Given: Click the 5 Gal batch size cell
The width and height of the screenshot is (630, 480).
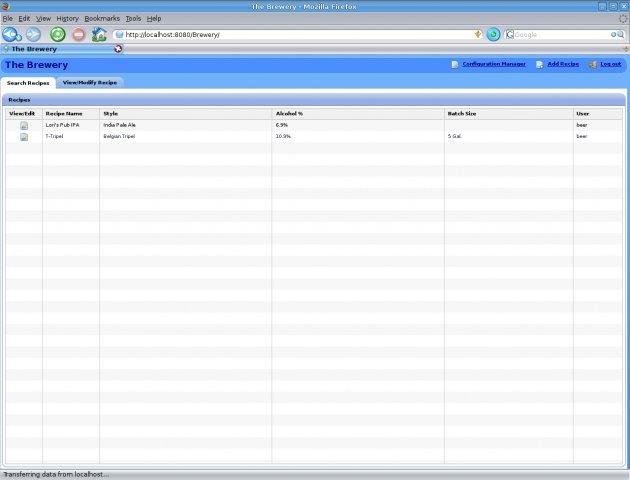Looking at the screenshot, I should pos(454,137).
